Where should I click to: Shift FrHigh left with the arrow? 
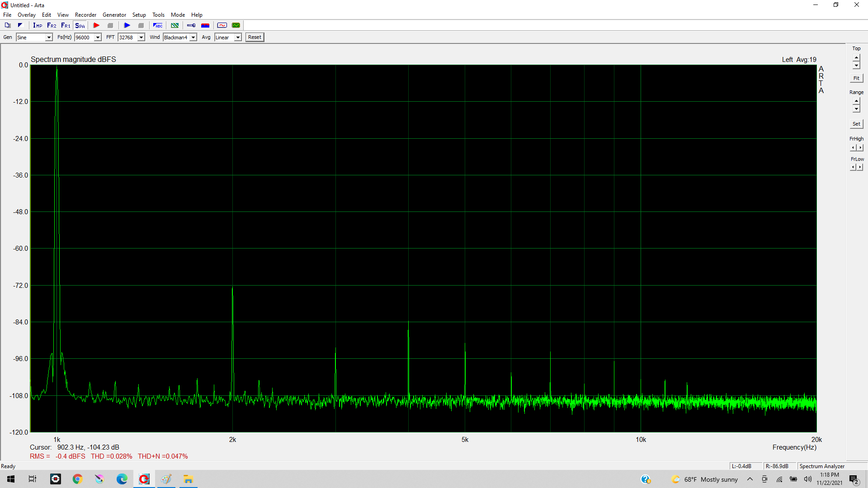(853, 147)
